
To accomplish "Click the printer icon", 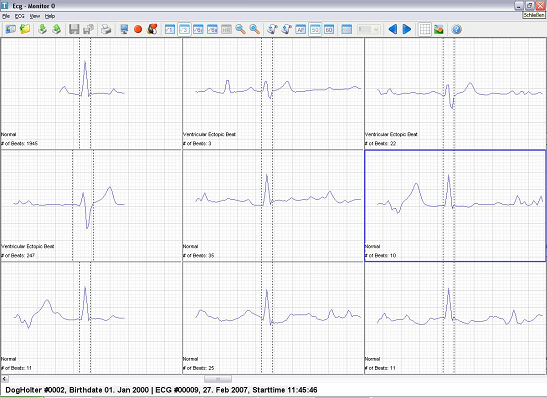I will coord(106,29).
